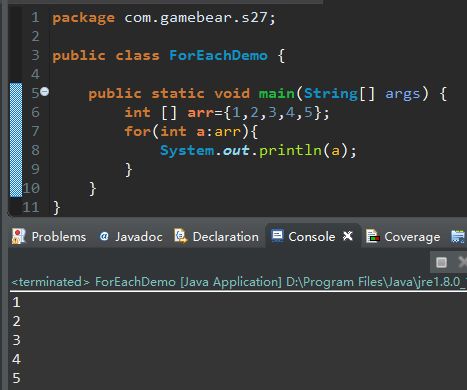The image size is (467, 390).
Task: Click the Problems tab icon
Action: click(19, 236)
